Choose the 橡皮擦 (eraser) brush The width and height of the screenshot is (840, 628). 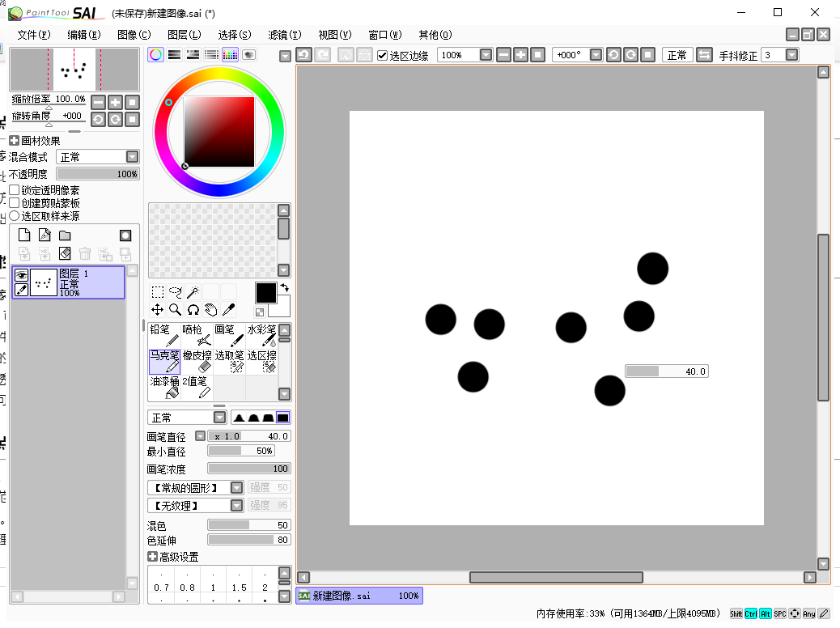point(197,361)
